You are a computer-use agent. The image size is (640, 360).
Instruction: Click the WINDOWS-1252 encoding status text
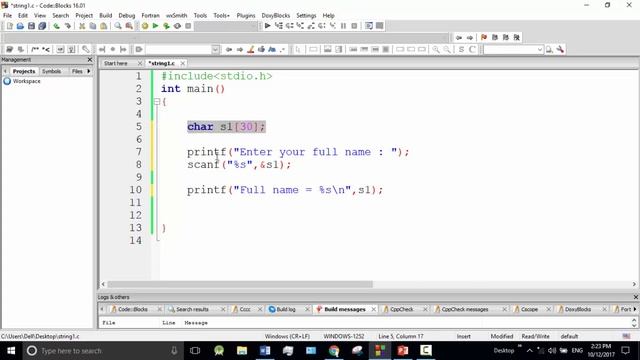coord(344,336)
